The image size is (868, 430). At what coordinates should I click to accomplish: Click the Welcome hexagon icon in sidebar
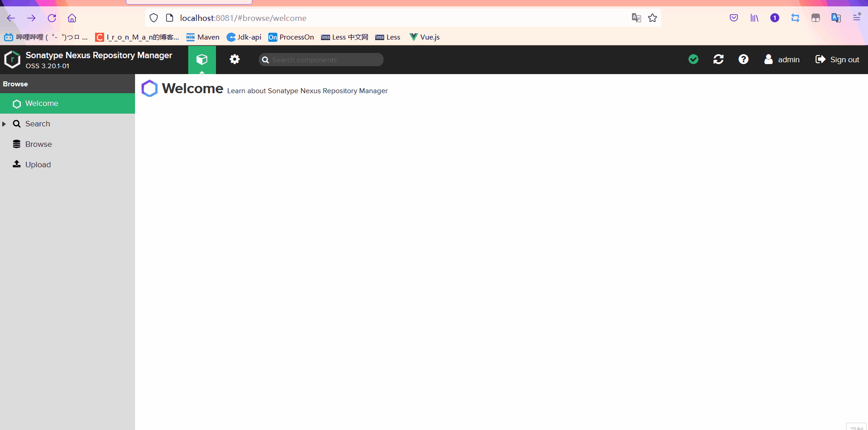pos(17,104)
